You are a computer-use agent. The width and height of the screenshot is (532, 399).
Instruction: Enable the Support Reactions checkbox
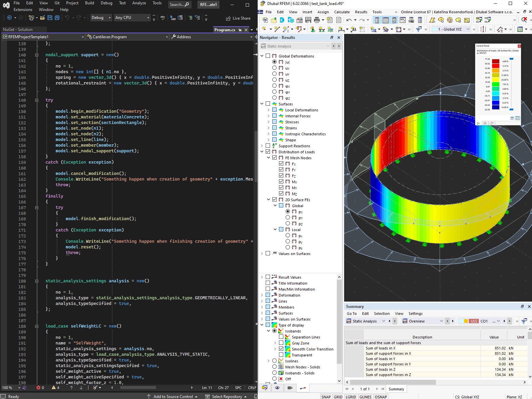tap(268, 146)
